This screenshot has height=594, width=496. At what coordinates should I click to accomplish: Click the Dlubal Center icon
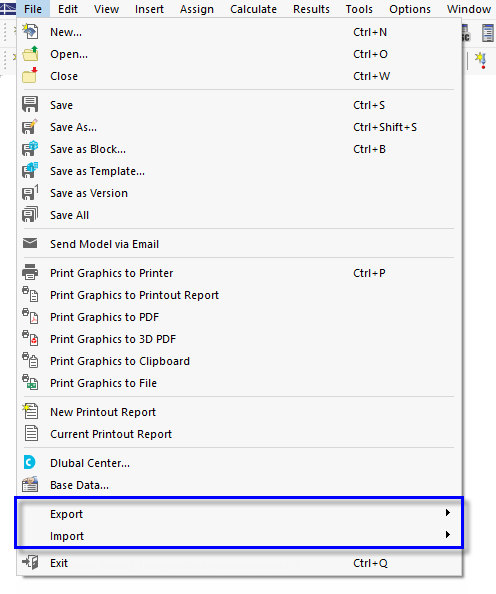click(30, 463)
